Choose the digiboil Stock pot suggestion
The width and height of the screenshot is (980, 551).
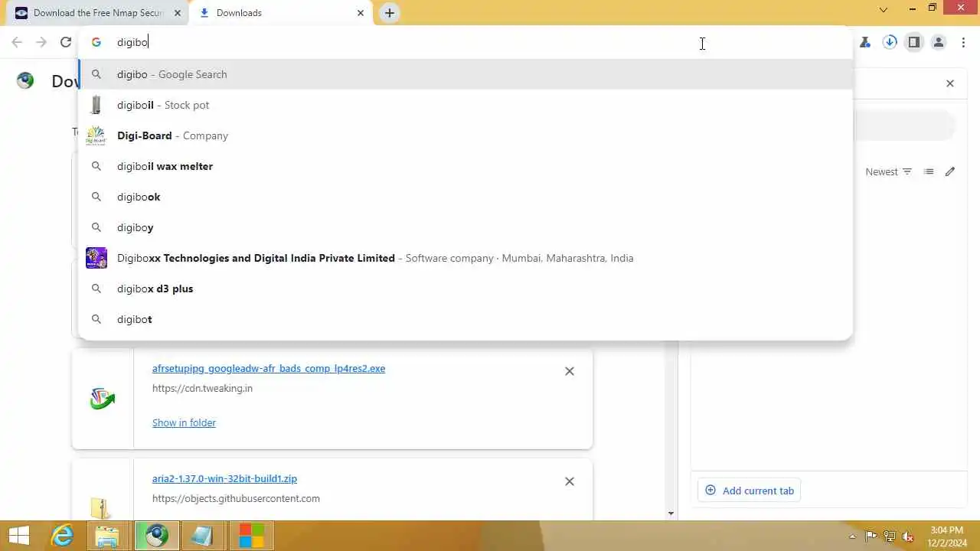point(465,105)
